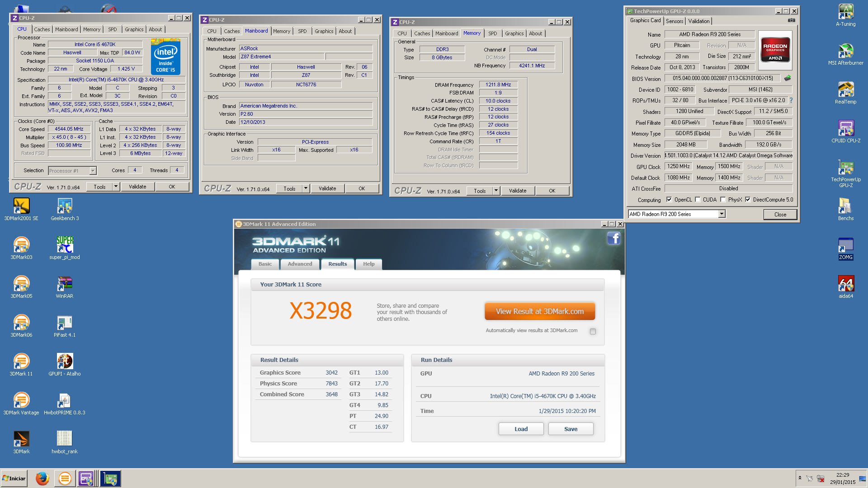Image resolution: width=868 pixels, height=488 pixels.
Task: Switch to the Advanced tab in 3DMark 11
Action: [300, 264]
